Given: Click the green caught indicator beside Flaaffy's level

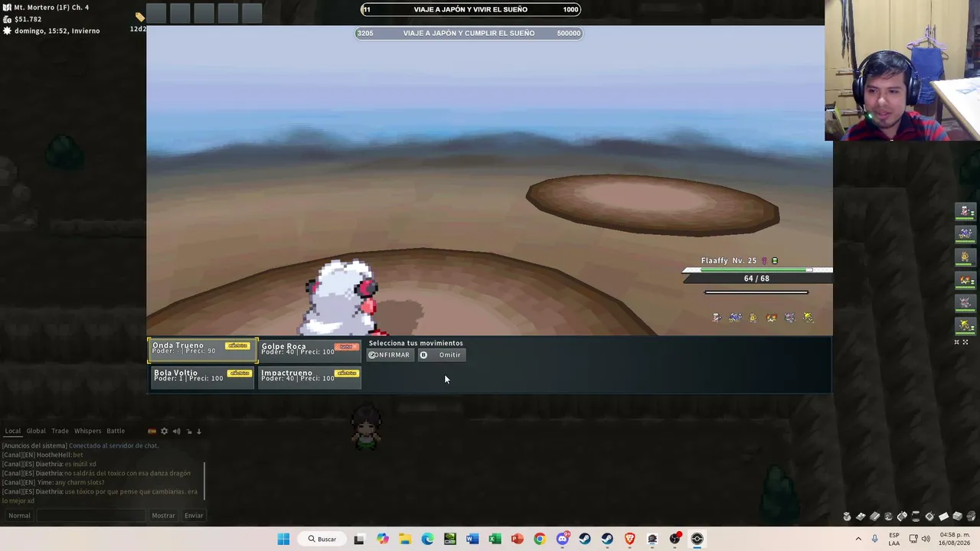Looking at the screenshot, I should coord(774,261).
